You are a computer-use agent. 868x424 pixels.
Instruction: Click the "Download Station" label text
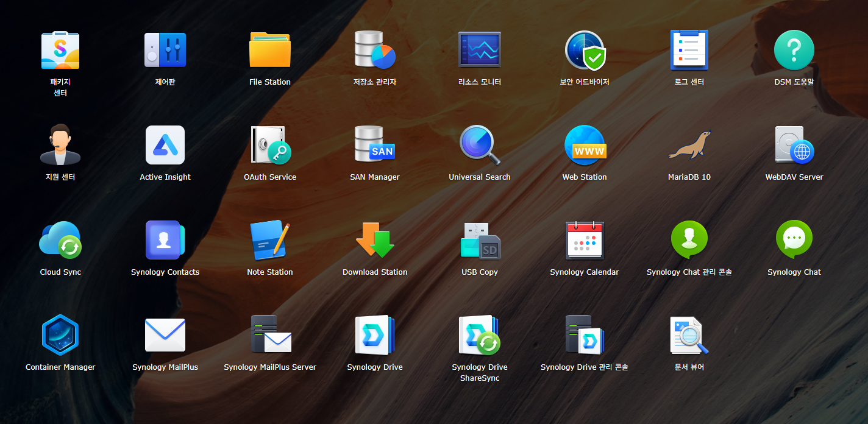[375, 272]
